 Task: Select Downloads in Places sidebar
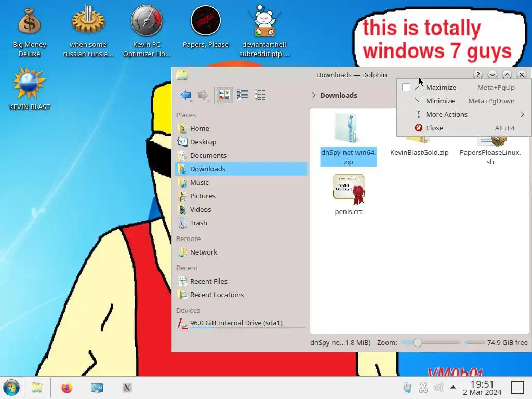pyautogui.click(x=241, y=169)
